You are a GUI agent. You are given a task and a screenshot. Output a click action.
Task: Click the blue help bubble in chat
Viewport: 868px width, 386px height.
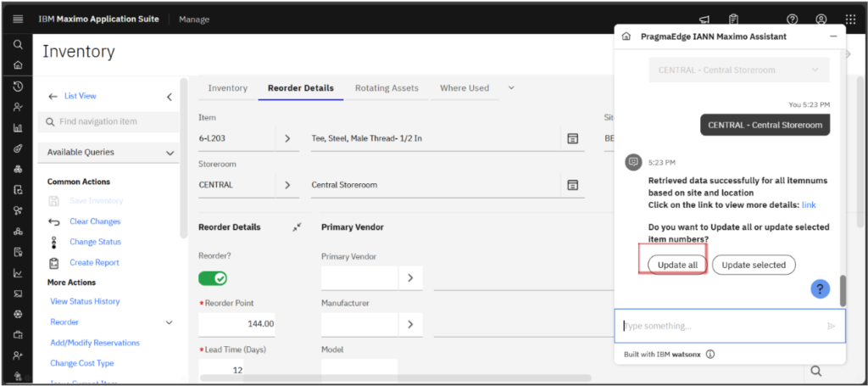click(821, 288)
